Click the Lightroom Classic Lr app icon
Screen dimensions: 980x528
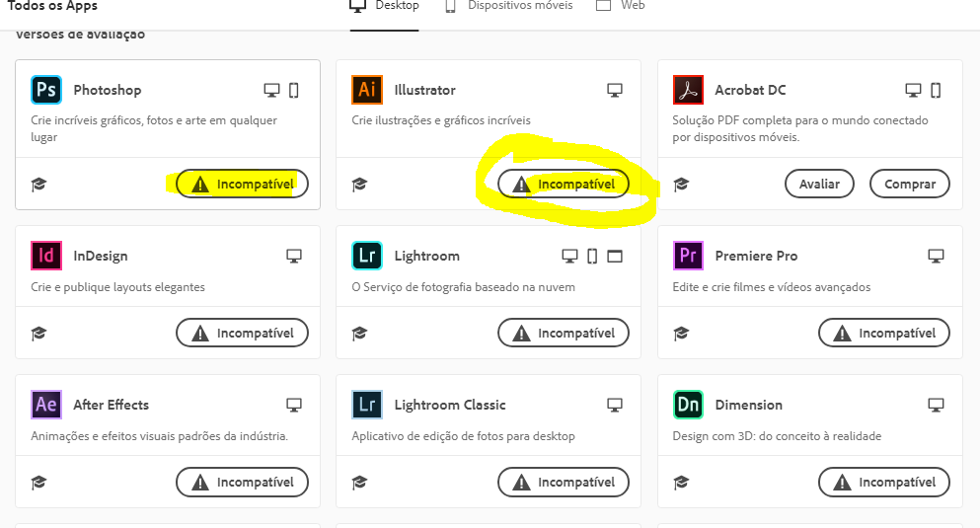tap(367, 405)
